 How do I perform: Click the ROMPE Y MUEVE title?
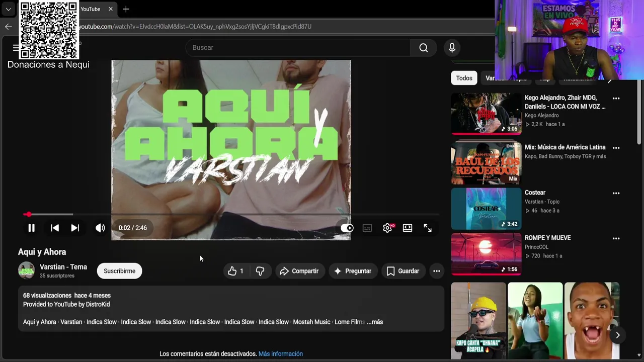[548, 238]
